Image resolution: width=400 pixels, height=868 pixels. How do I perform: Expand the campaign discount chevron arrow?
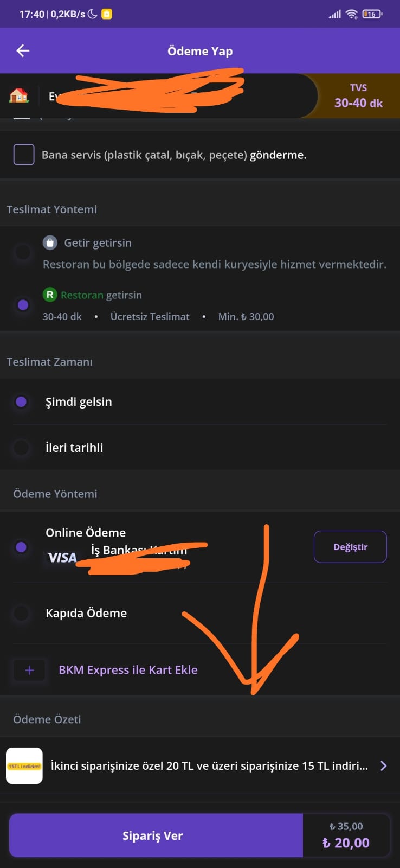click(x=384, y=766)
